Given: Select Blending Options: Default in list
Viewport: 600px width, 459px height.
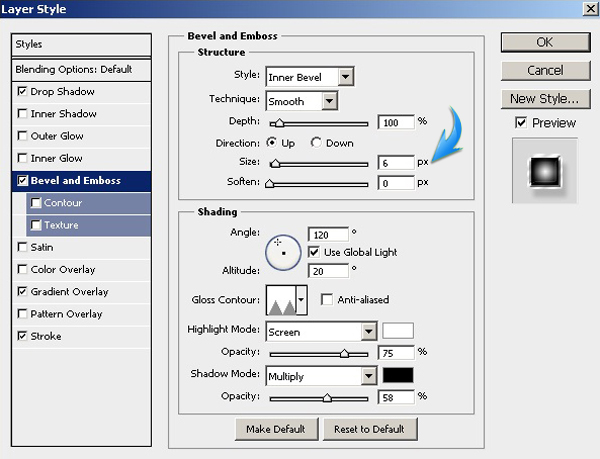Looking at the screenshot, I should [x=74, y=69].
